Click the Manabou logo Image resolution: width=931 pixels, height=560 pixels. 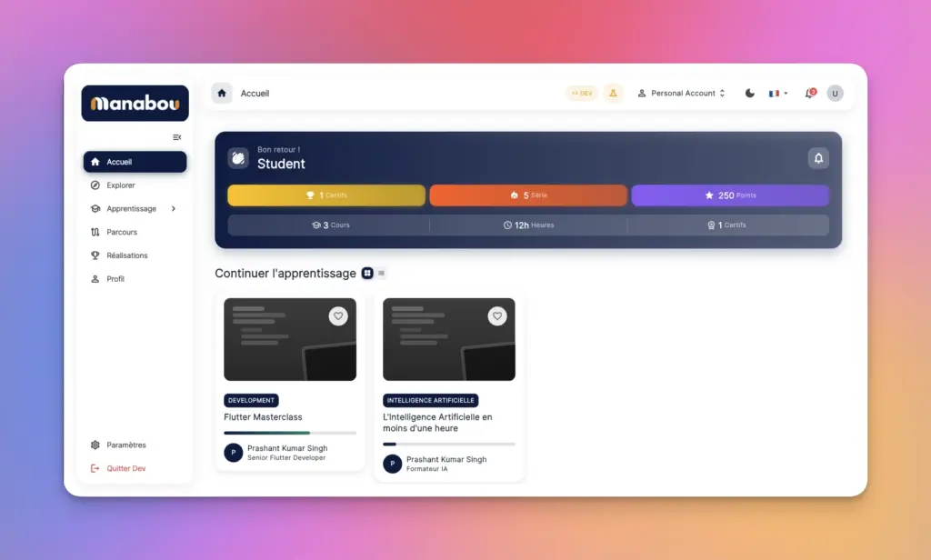(135, 104)
